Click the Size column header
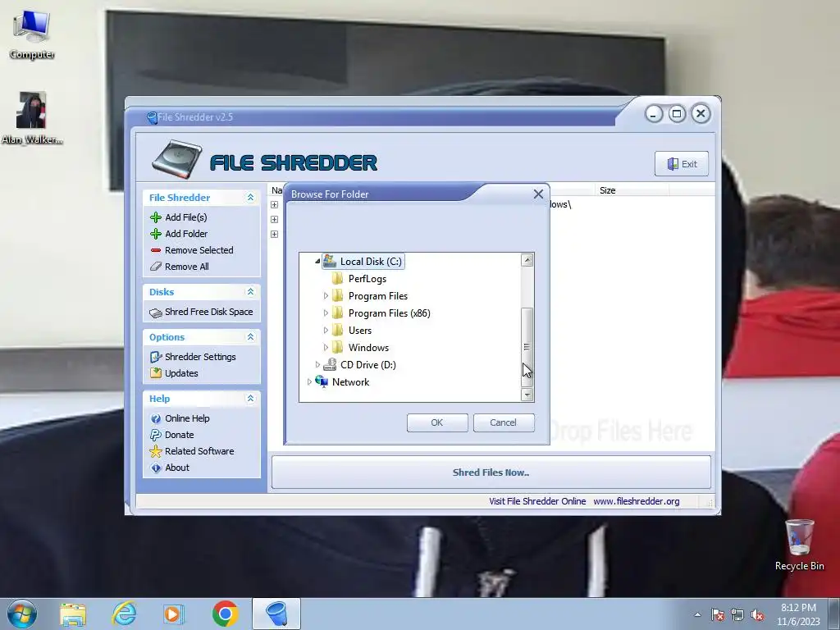This screenshot has height=630, width=840. 632,190
